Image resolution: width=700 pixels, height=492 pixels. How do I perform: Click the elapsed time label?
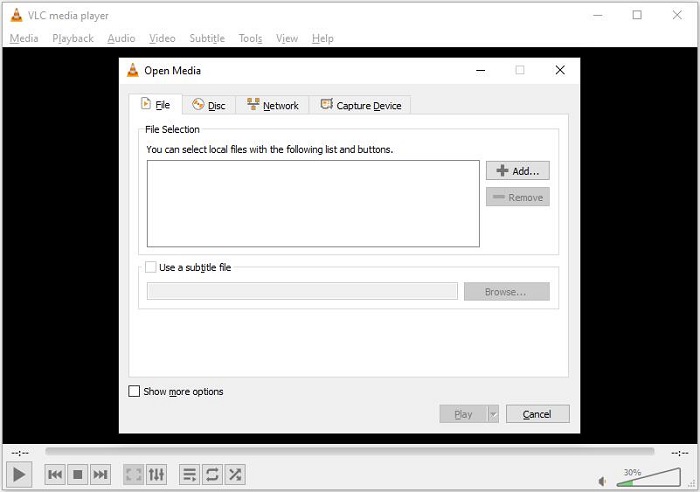coord(20,453)
